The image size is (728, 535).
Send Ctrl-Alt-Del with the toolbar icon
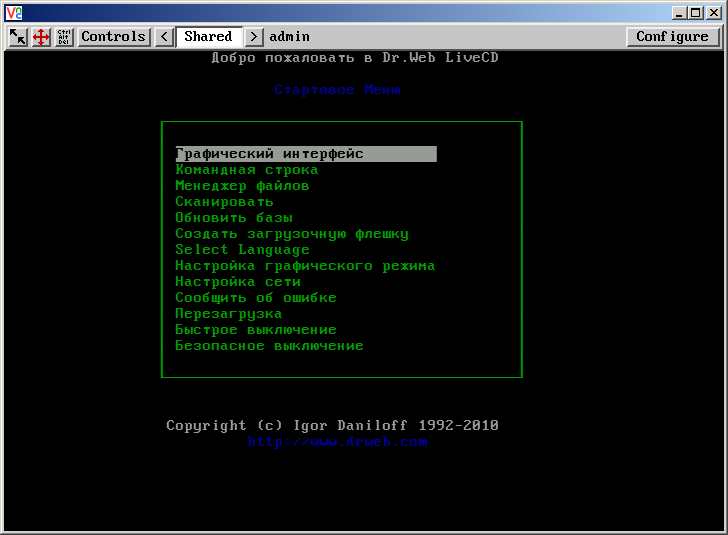click(x=64, y=37)
